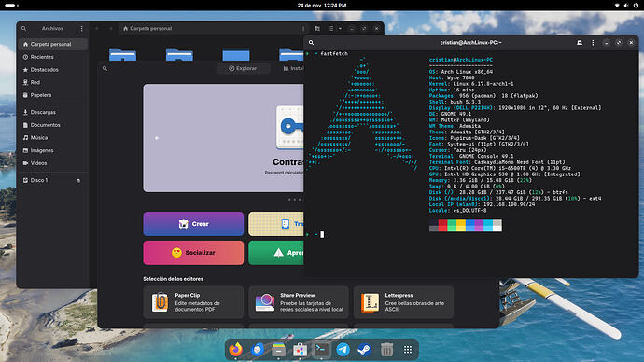Launch Telegram from the dock
Viewport: 644px width, 362px height.
click(343, 349)
